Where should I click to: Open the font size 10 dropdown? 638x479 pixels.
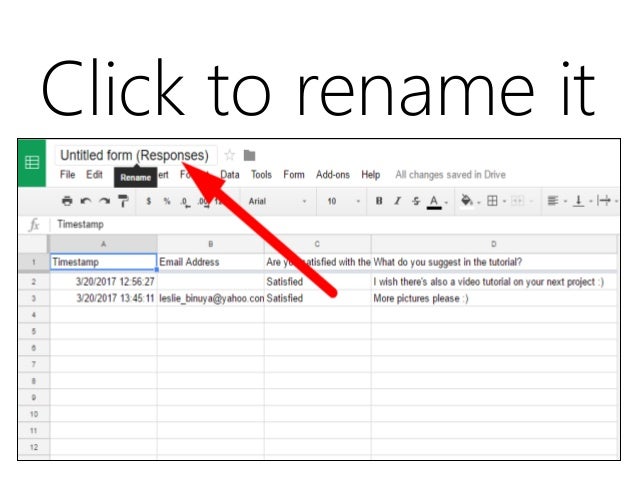coord(344,201)
